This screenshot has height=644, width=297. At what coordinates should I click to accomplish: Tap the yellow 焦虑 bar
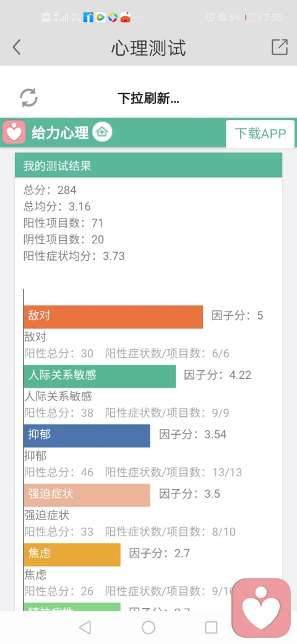[x=72, y=554]
